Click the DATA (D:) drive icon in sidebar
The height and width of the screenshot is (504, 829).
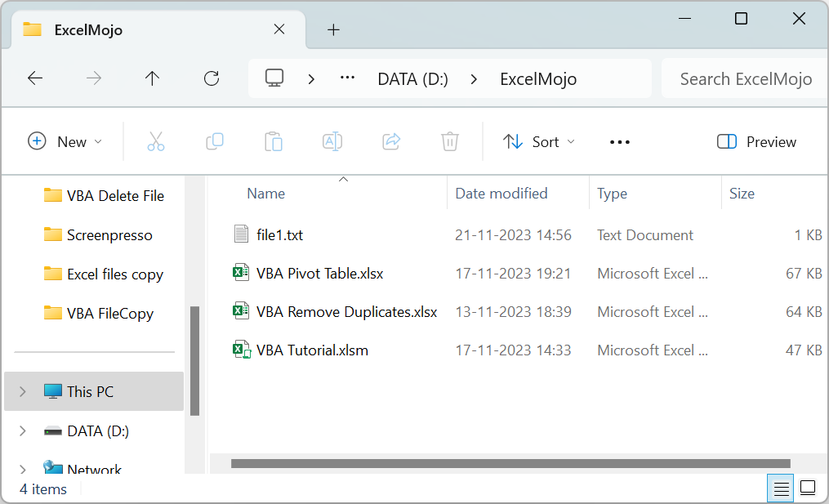pos(53,431)
